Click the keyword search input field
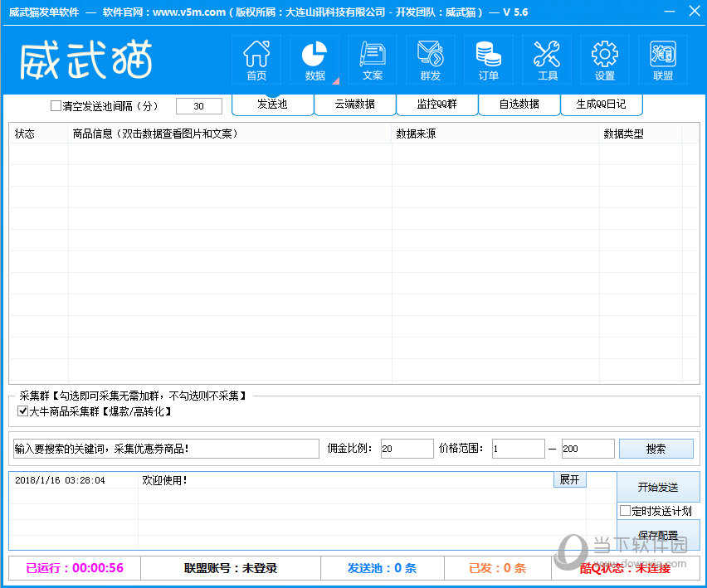 [x=166, y=449]
